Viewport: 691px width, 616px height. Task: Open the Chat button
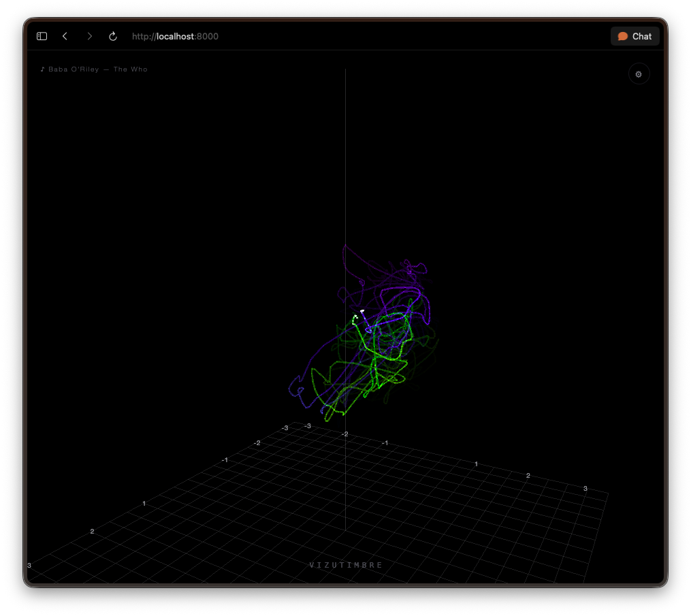tap(634, 36)
